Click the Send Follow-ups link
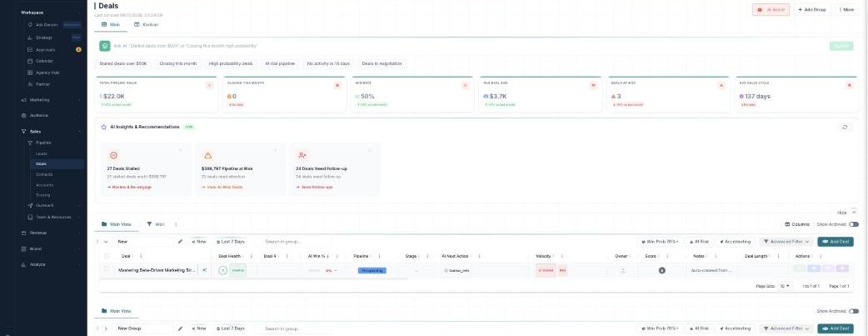868x336 pixels. pos(314,188)
